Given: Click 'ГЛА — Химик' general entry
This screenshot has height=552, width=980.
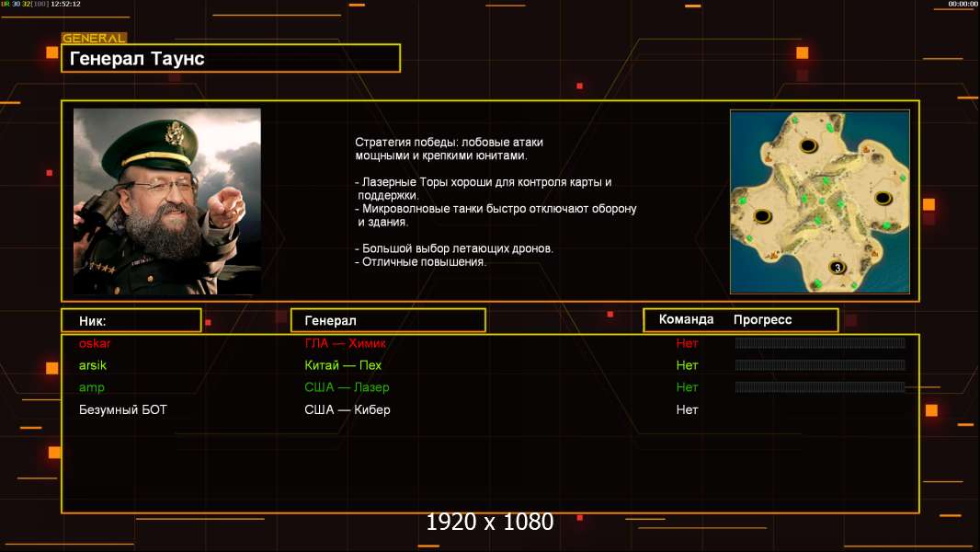Looking at the screenshot, I should click(x=345, y=343).
